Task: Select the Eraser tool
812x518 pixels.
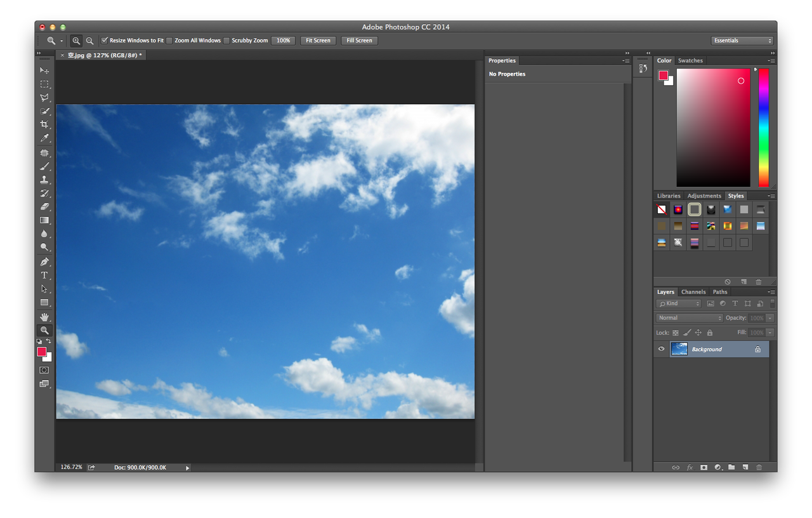Action: (x=44, y=206)
